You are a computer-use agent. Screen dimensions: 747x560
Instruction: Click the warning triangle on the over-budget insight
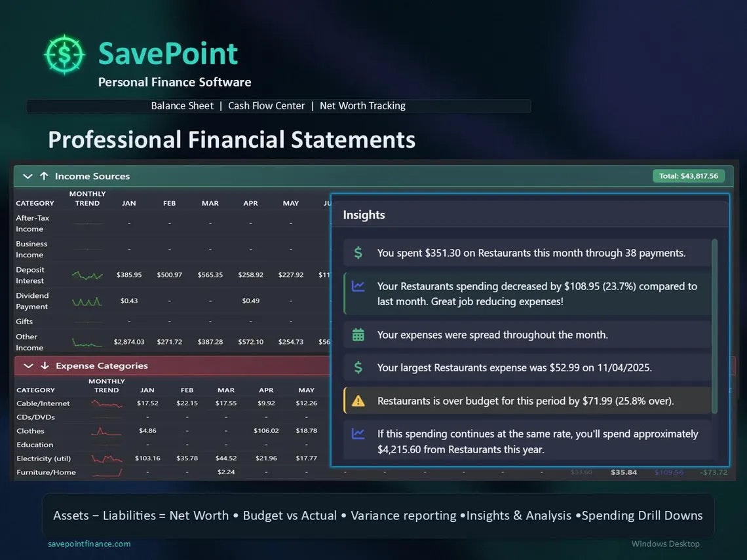358,400
